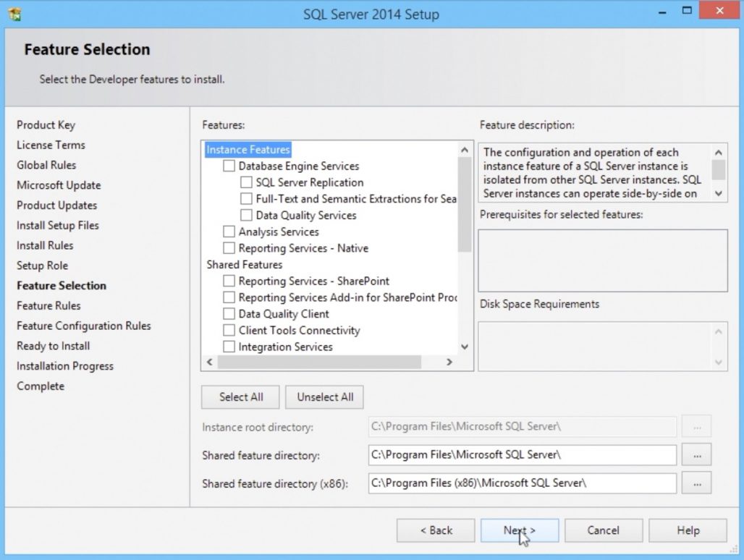744x560 pixels.
Task: Enable Integration Services
Action: click(x=229, y=347)
